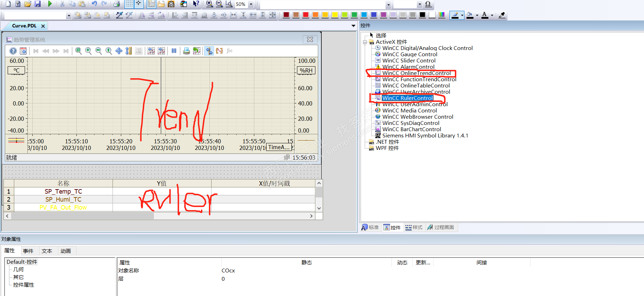This screenshot has height=296, width=644.
Task: Open the object selection dropdown
Action: pos(68,16)
